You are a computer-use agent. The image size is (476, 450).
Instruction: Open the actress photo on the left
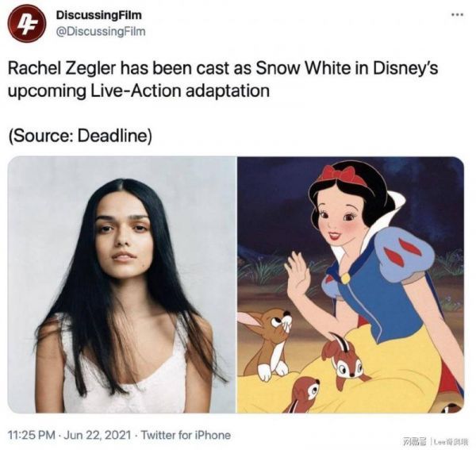click(x=121, y=285)
